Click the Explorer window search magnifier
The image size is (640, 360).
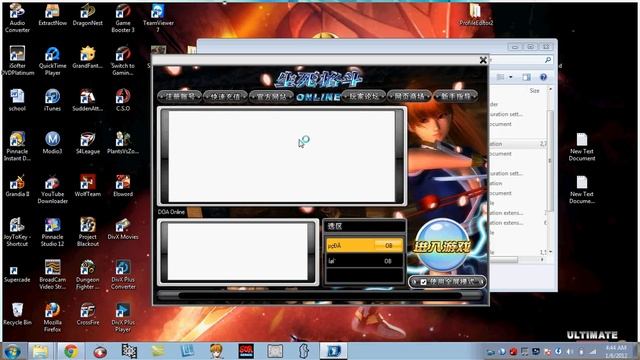click(x=548, y=60)
